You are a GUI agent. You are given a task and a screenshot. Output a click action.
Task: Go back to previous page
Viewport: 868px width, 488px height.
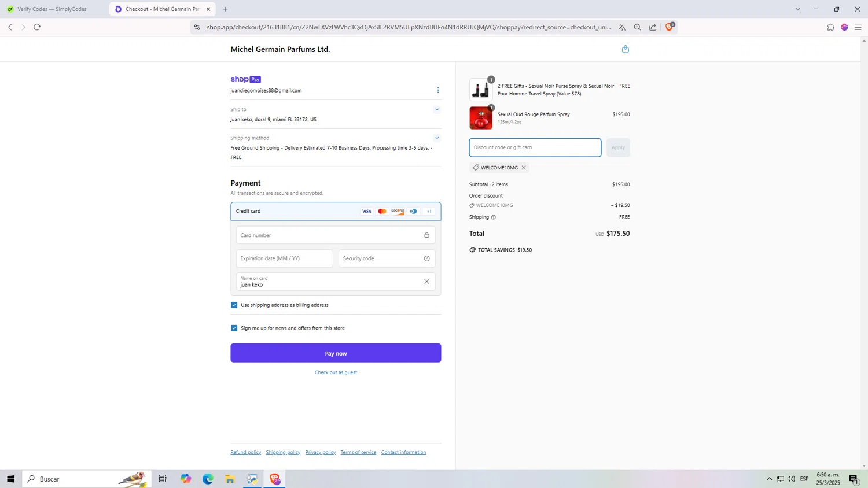tap(10, 27)
